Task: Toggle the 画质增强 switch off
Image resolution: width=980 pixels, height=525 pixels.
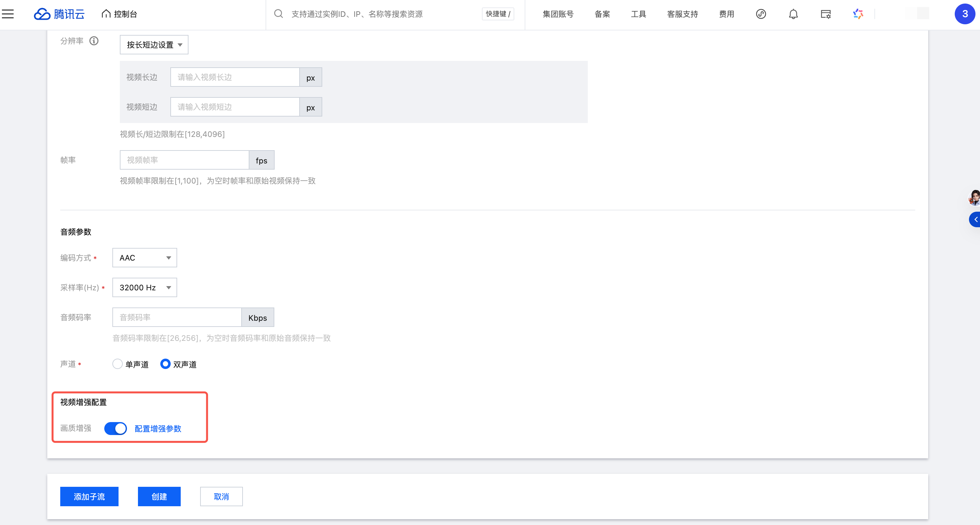Action: pos(115,429)
